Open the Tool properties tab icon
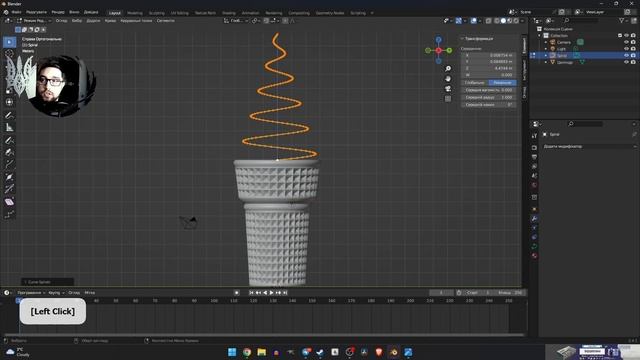This screenshot has height=360, width=640. [x=534, y=136]
